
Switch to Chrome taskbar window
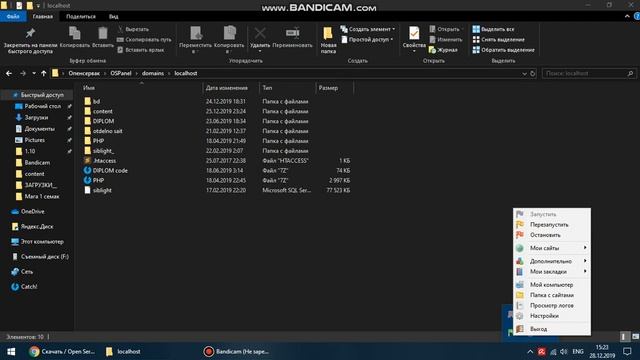point(62,351)
